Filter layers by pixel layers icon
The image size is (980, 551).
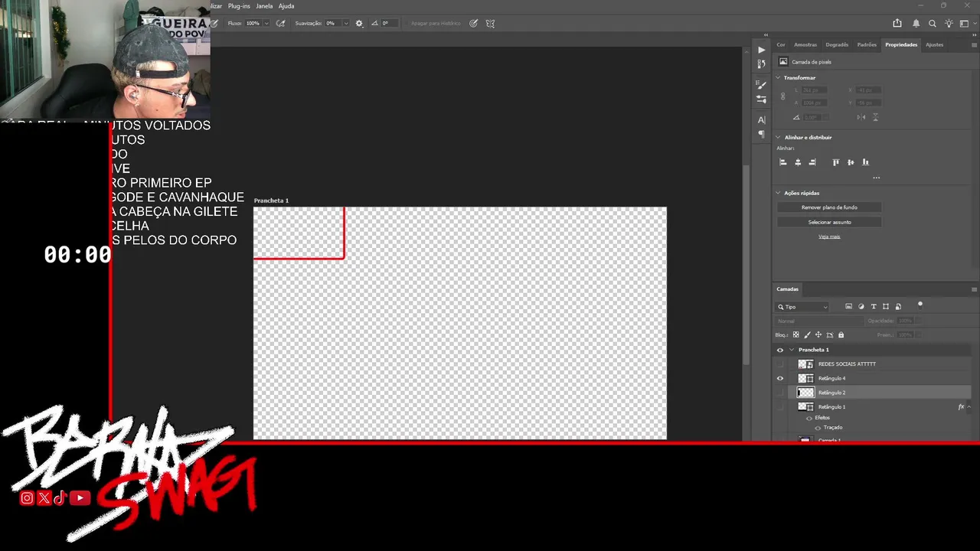(x=848, y=307)
